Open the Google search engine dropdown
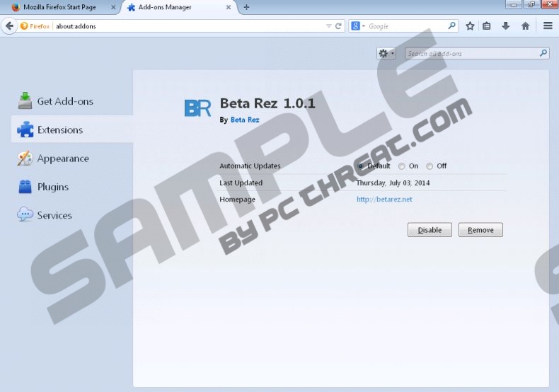The image size is (559, 392). coord(358,26)
